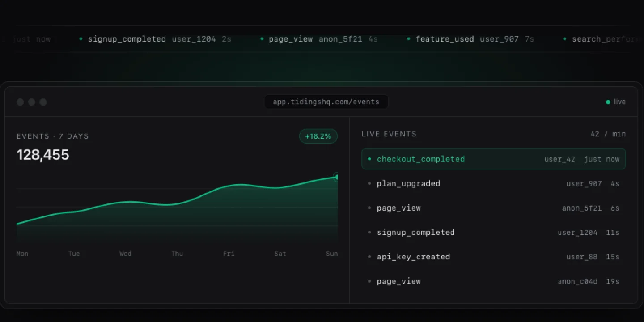Click the green dot before feature_used ticker

point(408,39)
